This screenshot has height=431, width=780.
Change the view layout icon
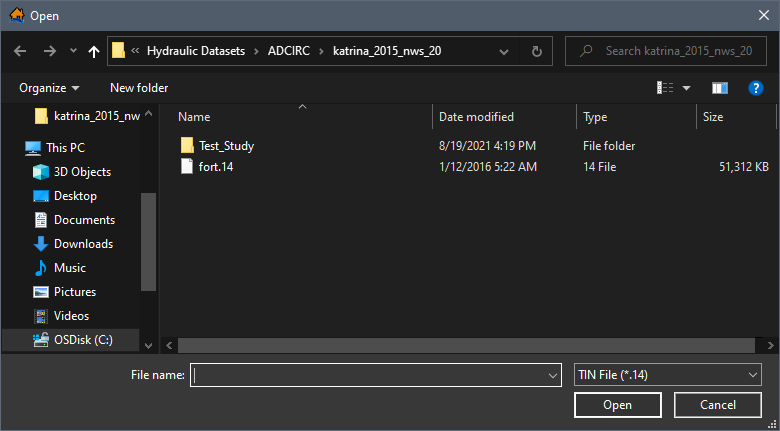(x=665, y=88)
